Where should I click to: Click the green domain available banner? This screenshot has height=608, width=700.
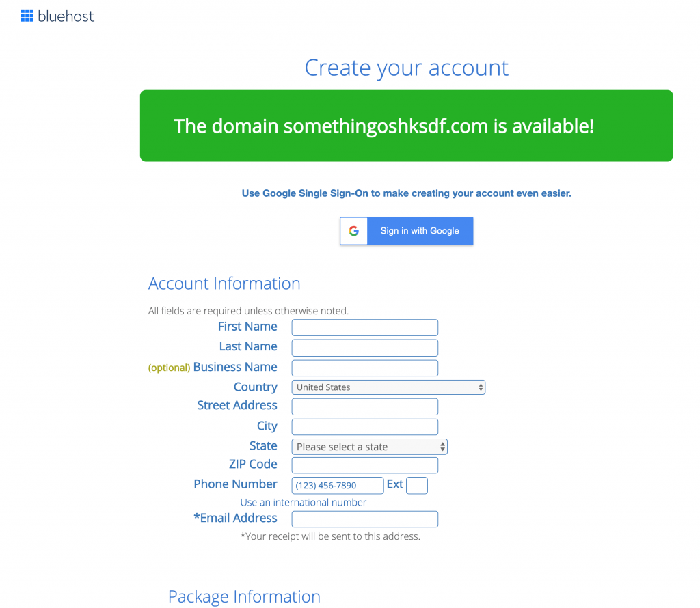(406, 126)
